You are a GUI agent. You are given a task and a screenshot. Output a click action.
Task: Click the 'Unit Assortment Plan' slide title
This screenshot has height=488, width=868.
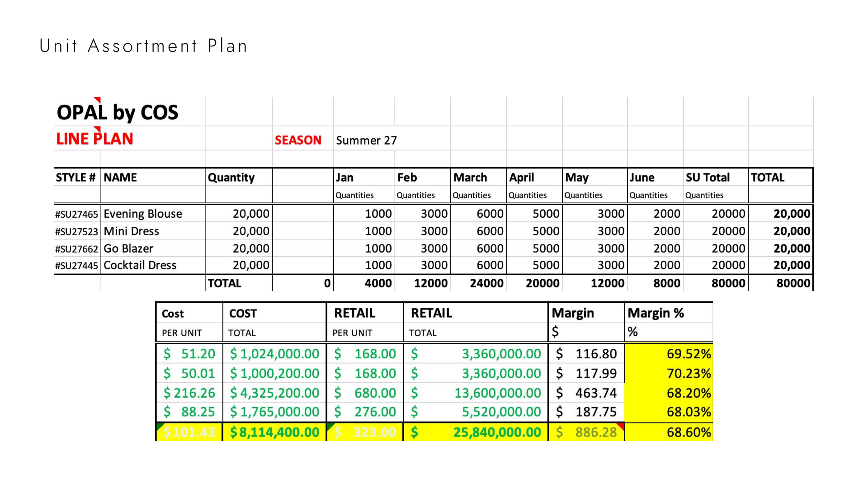[x=143, y=46]
